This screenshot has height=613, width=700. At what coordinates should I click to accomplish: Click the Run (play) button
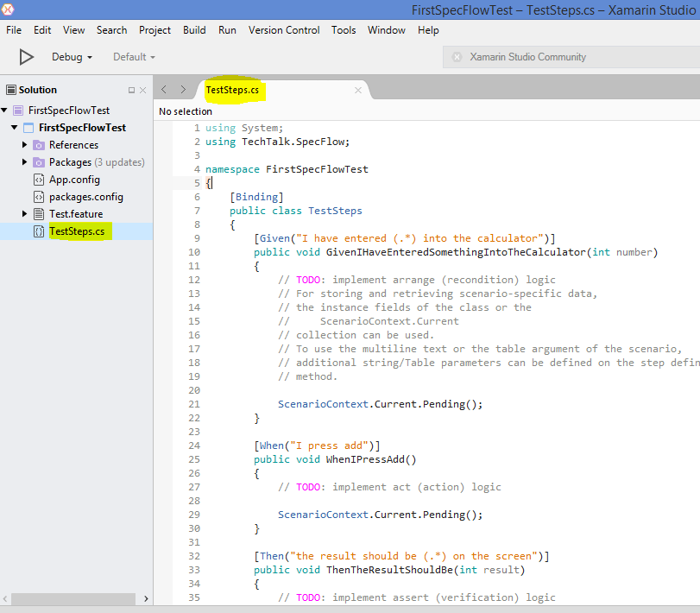pos(26,57)
